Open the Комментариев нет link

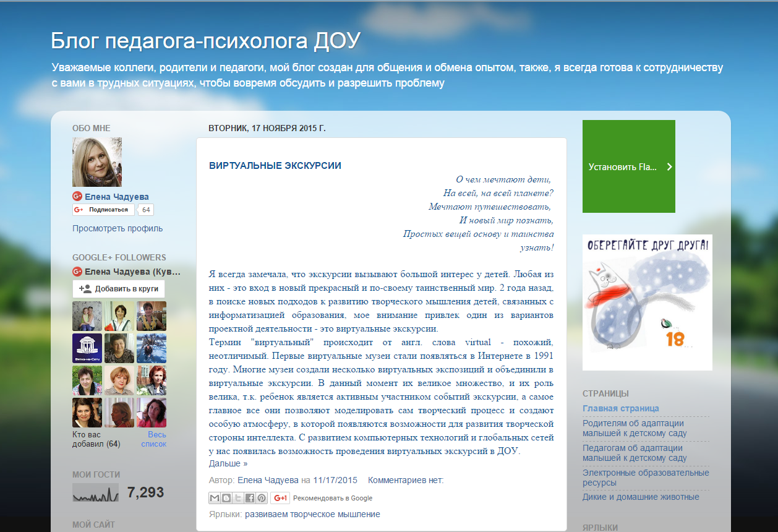pyautogui.click(x=406, y=480)
